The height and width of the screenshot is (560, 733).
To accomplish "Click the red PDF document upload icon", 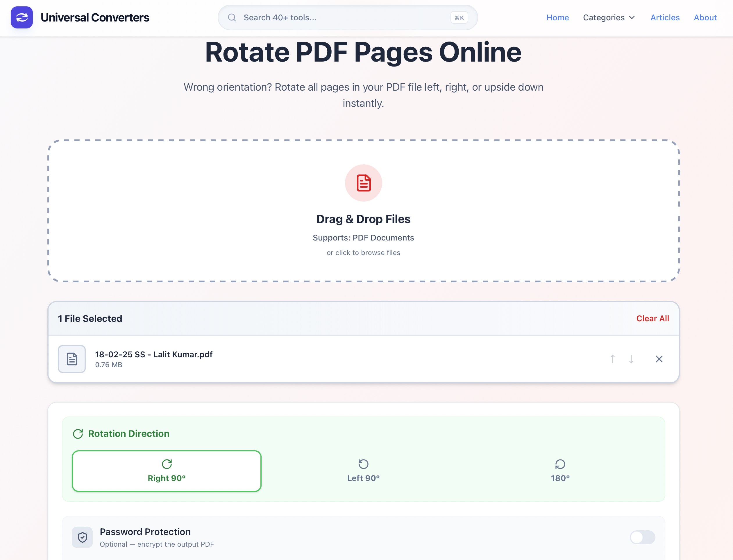I will click(363, 183).
